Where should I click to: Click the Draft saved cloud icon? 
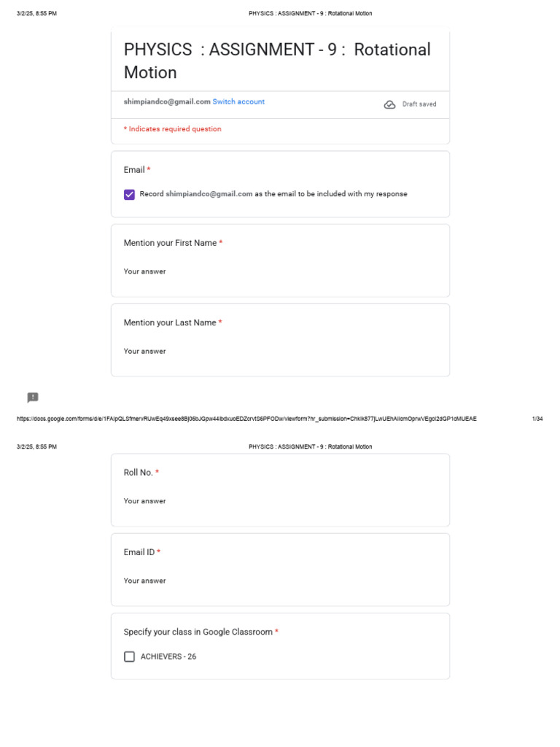click(389, 104)
